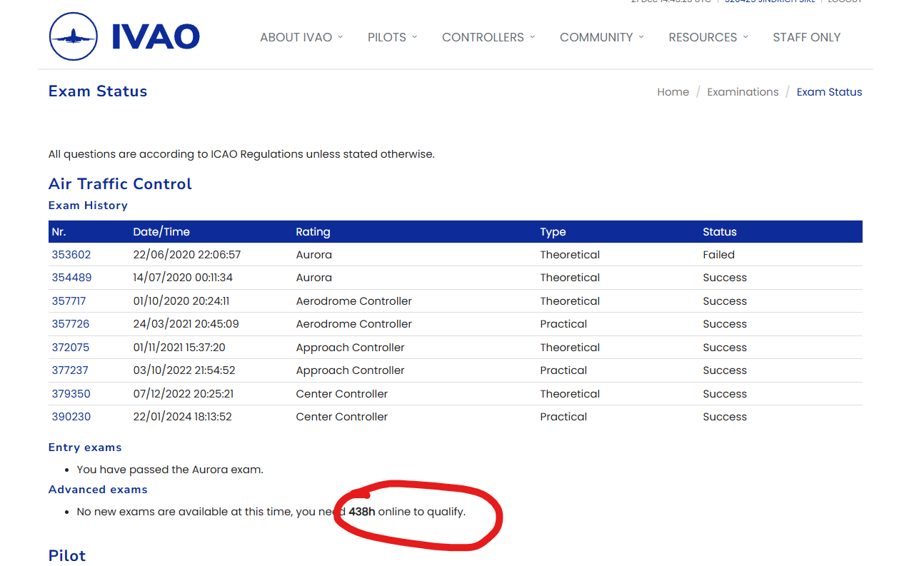The image size is (924, 566).
Task: Click the Exam Status page title
Action: [x=98, y=91]
